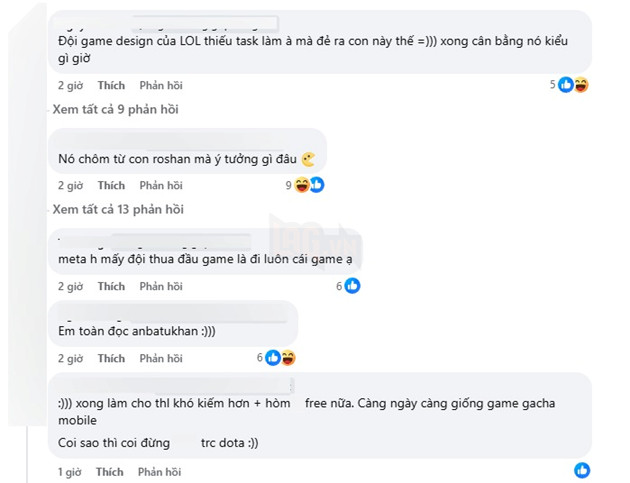Toggle Thích on the roshan comment
The image size is (630, 483).
click(x=111, y=185)
